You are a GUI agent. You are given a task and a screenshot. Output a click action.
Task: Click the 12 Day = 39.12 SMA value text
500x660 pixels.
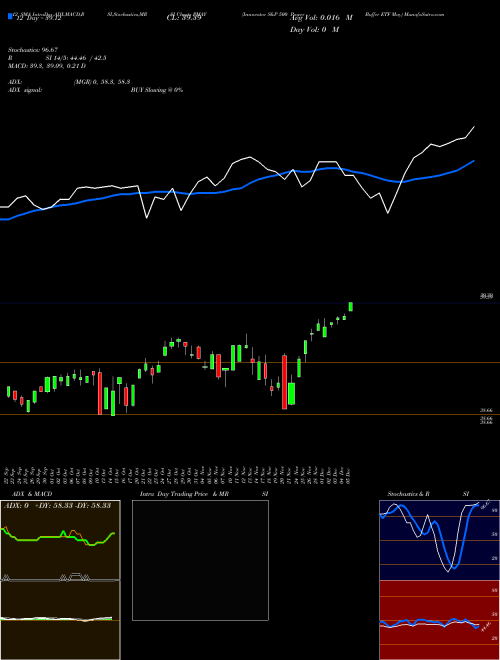pyautogui.click(x=37, y=19)
